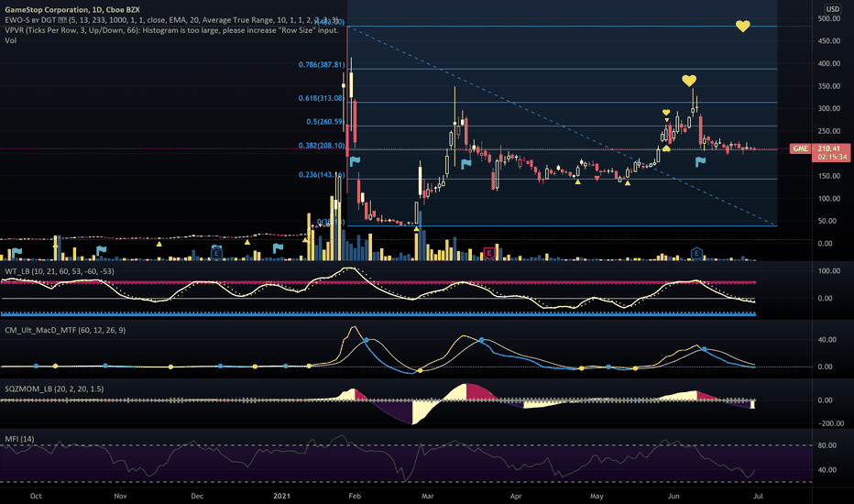Select the WT_LB indicator legend
The image size is (854, 504).
(60, 271)
